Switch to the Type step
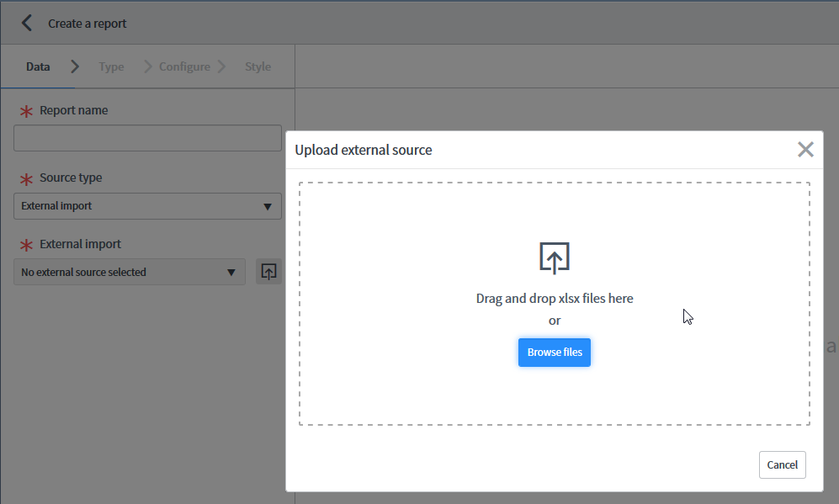The height and width of the screenshot is (504, 839). [x=111, y=66]
